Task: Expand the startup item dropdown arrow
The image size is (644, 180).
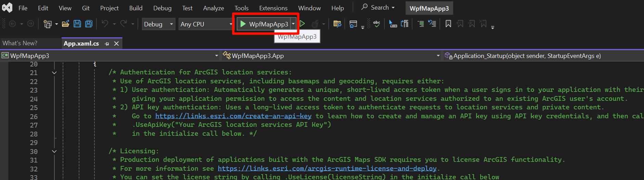Action: pos(293,24)
